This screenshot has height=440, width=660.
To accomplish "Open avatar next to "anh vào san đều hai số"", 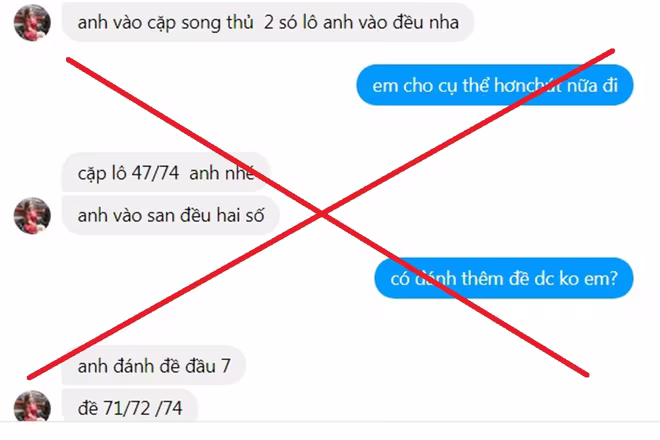I will [x=32, y=216].
